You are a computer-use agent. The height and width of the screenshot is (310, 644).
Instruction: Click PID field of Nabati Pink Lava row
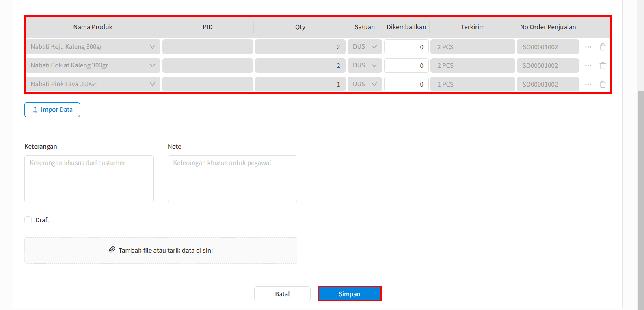tap(207, 84)
